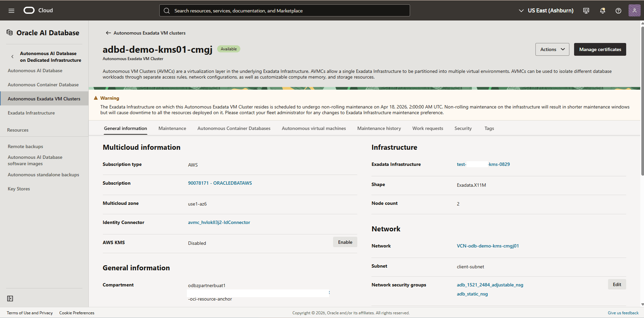Viewport: 644px width, 318px height.
Task: Click Autonomous AI Database on Dedicated Infrastructure heading
Action: point(50,57)
